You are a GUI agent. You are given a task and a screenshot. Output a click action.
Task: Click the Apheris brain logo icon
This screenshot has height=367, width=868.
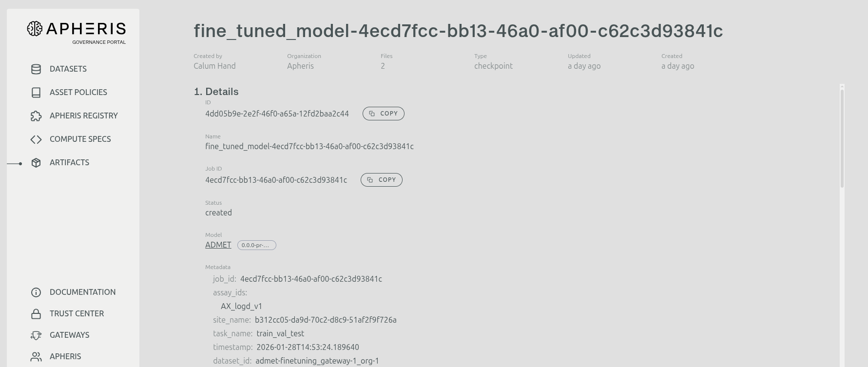point(35,29)
